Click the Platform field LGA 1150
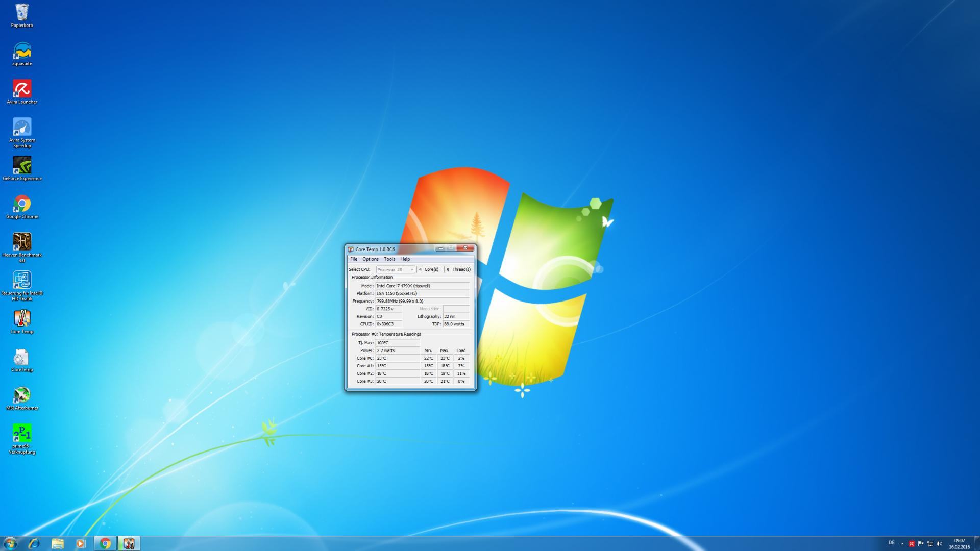Image resolution: width=980 pixels, height=551 pixels. point(422,293)
